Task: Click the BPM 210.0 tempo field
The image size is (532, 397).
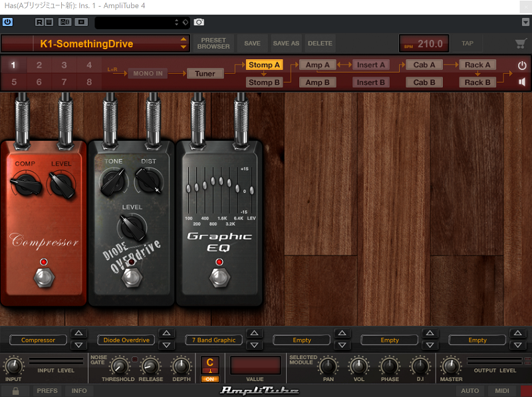Action: pos(424,43)
